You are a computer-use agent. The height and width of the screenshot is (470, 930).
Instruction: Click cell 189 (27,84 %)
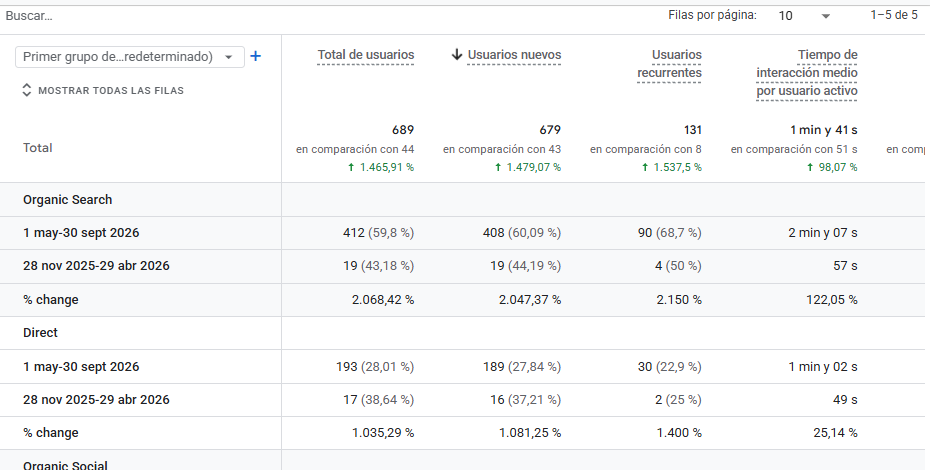click(522, 367)
